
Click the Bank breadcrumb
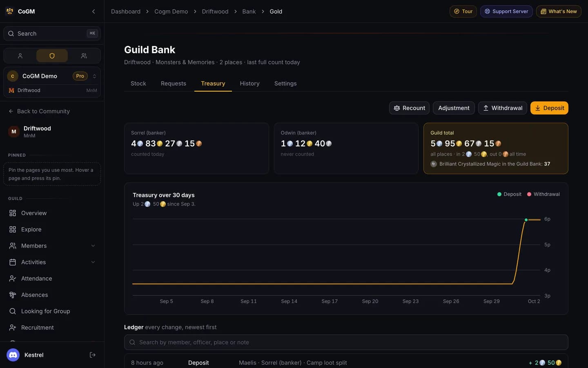click(x=249, y=11)
